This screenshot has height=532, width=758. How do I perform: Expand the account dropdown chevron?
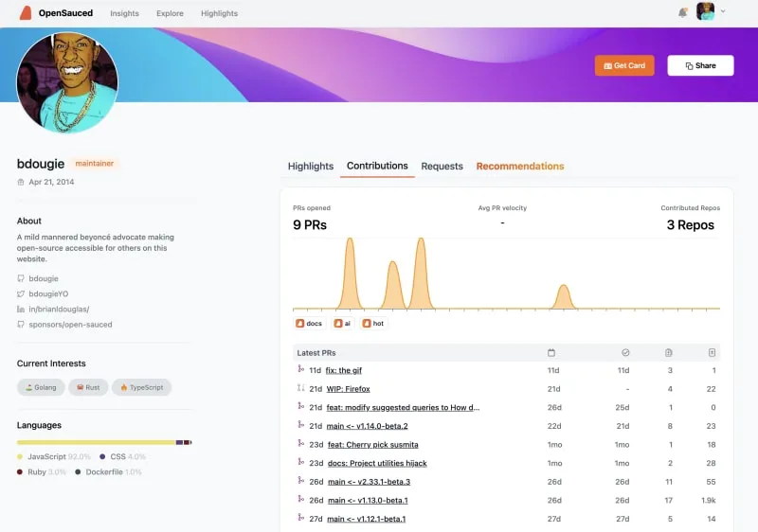coord(723,11)
